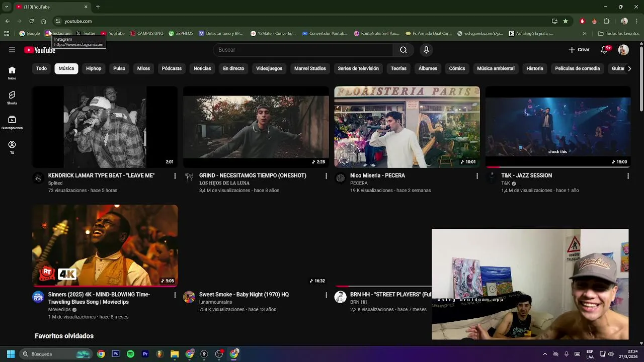Open the Todos los favoritos folder

[x=618, y=34]
